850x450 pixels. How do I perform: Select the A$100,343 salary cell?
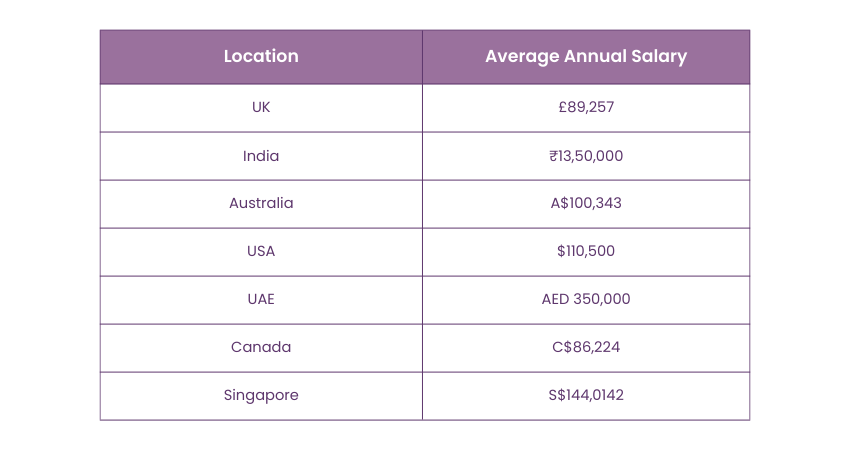pyautogui.click(x=586, y=203)
